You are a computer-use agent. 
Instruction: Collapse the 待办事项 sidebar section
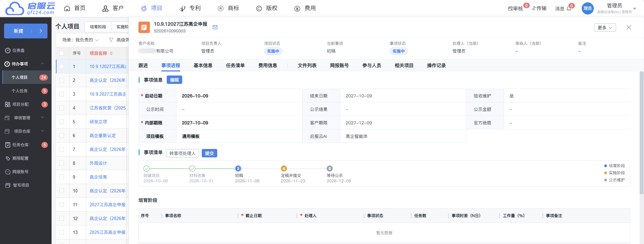click(x=42, y=64)
